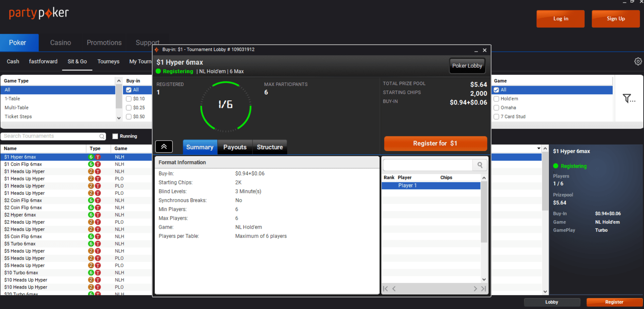
Task: Switch to Cash games tab
Action: click(13, 61)
